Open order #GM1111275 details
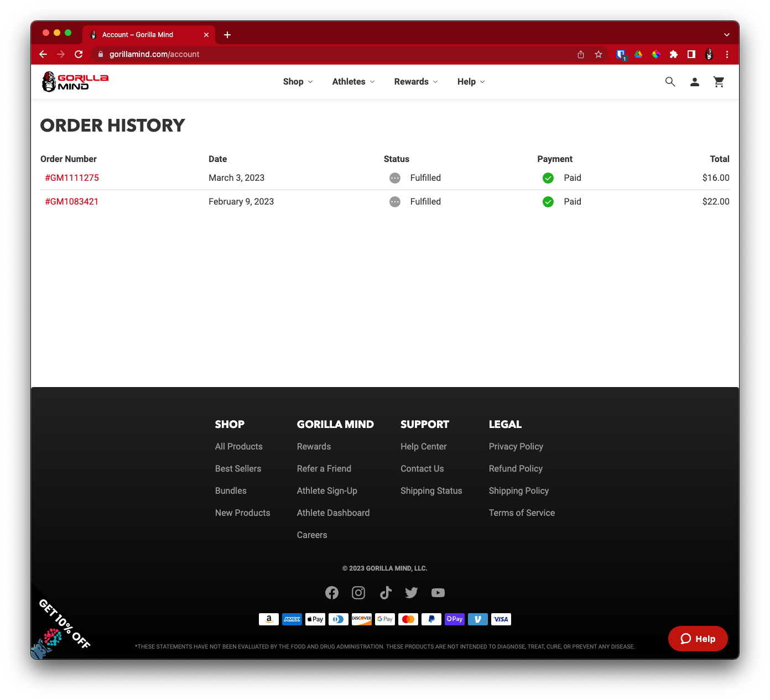 [x=72, y=178]
